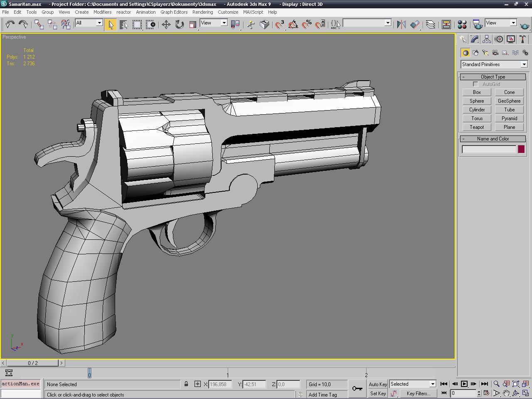Select the Cameras category icon
Screen dimensions: 532x399
tap(495, 53)
